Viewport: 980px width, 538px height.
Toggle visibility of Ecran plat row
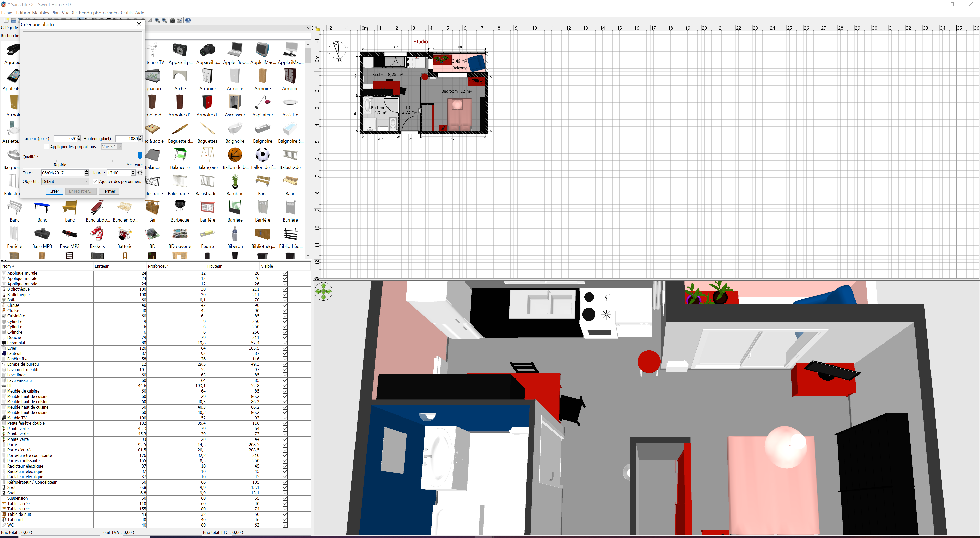point(285,343)
